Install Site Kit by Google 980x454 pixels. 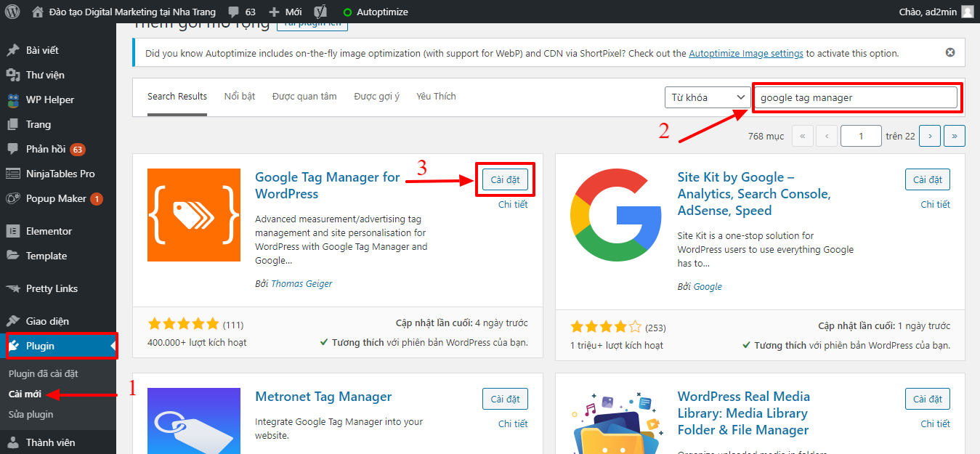pos(928,179)
